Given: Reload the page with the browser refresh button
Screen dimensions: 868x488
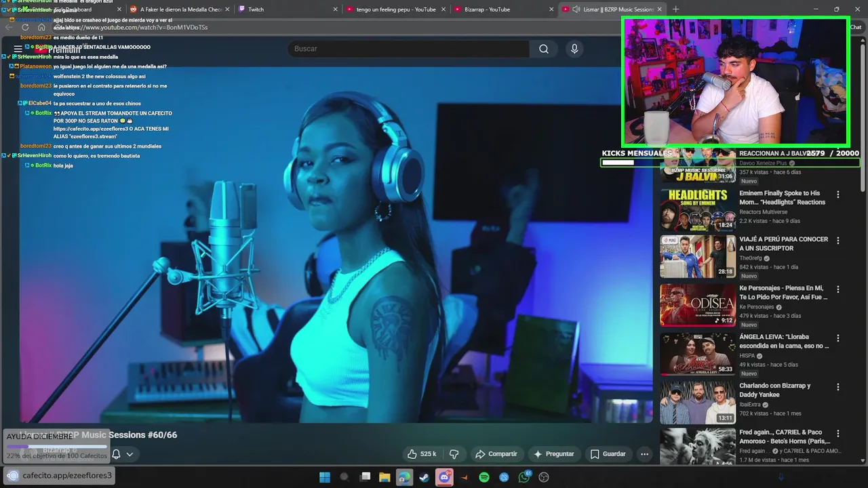Looking at the screenshot, I should [25, 27].
